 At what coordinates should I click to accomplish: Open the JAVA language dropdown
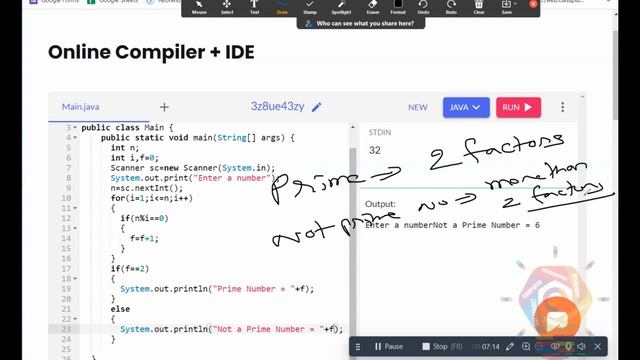(x=466, y=107)
